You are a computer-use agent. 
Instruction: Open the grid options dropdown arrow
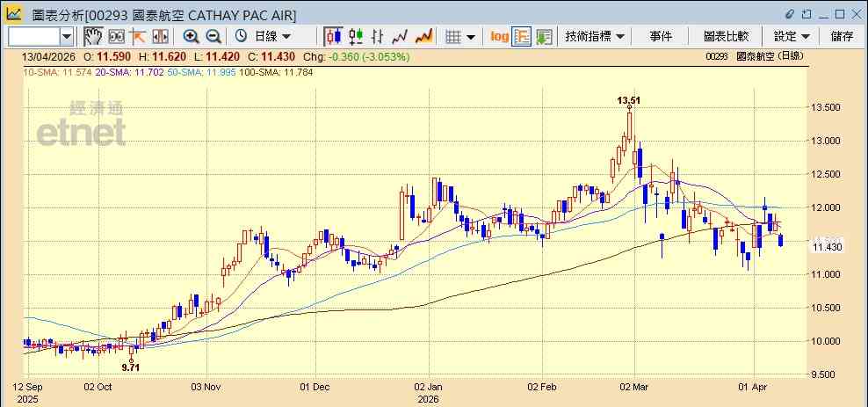471,37
